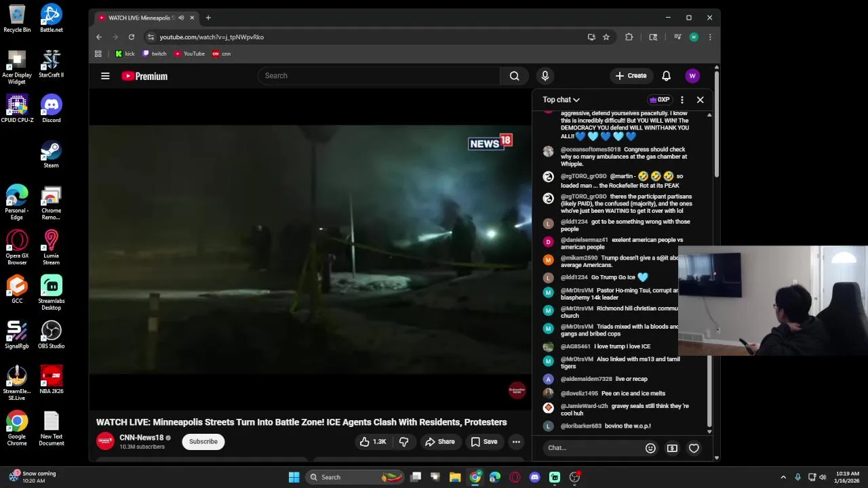
Task: Install or cast via address bar screen icon
Action: pos(591,37)
